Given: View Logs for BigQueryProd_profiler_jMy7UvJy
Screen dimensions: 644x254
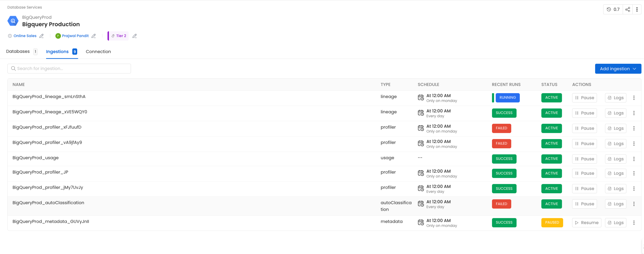Looking at the screenshot, I should (616, 189).
